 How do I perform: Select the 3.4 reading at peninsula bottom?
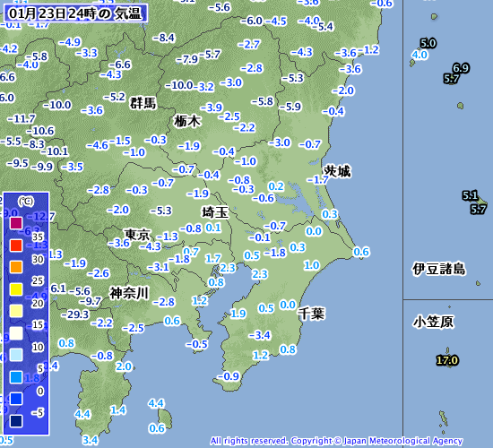pyautogui.click(x=91, y=440)
